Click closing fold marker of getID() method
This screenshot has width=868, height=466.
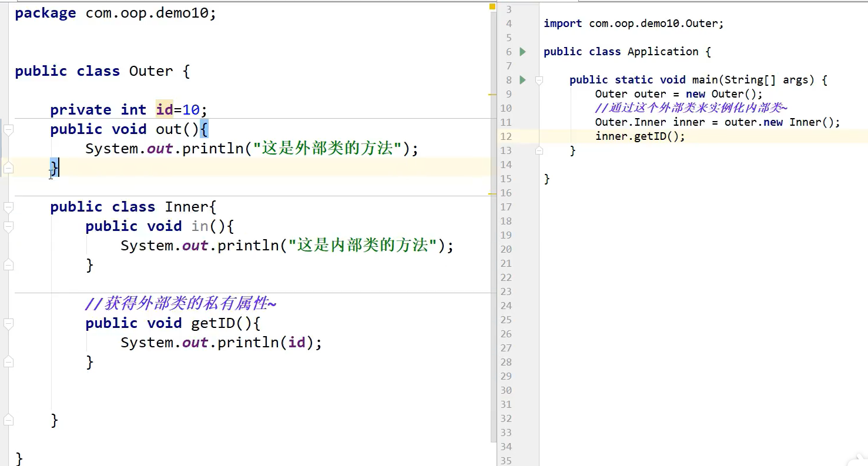pyautogui.click(x=8, y=362)
